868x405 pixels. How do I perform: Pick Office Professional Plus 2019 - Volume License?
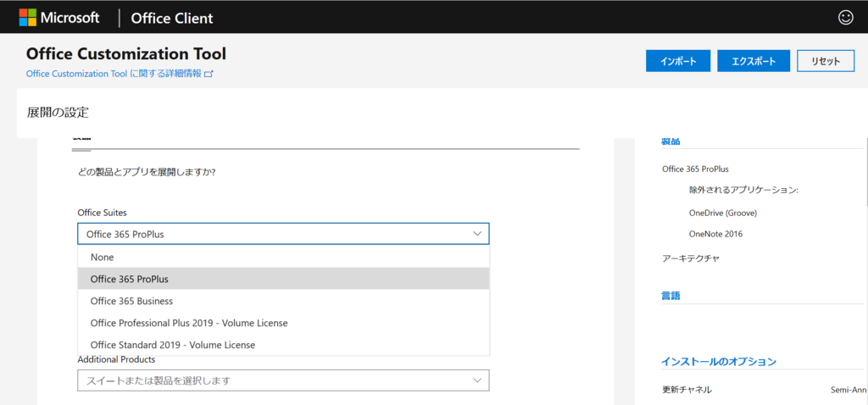coord(283,323)
